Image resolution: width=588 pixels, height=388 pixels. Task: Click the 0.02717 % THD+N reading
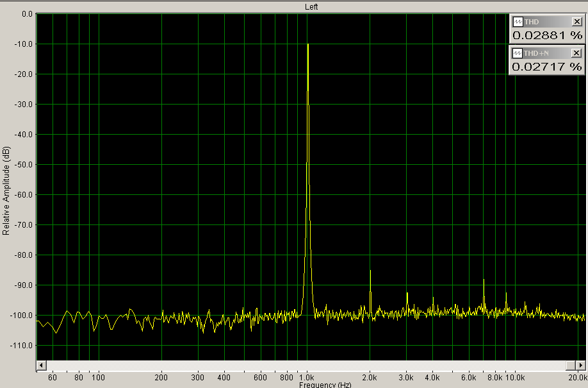point(547,67)
